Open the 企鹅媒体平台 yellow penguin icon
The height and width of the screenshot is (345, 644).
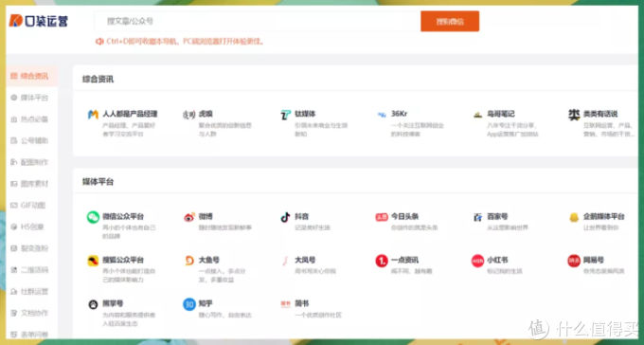pyautogui.click(x=574, y=217)
